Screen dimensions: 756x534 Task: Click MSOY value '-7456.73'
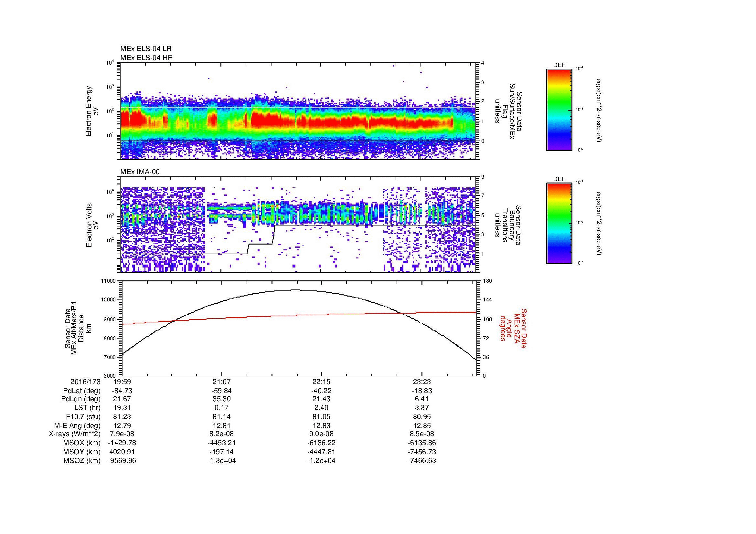pos(422,452)
